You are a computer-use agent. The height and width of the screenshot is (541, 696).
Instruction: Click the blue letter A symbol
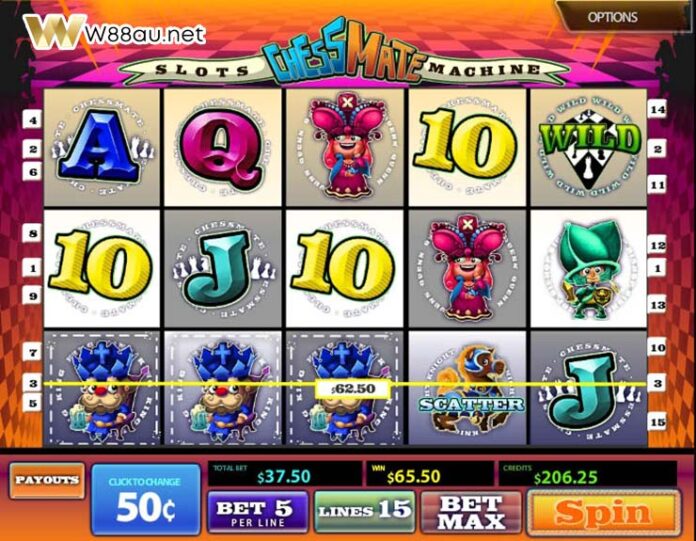coord(102,147)
